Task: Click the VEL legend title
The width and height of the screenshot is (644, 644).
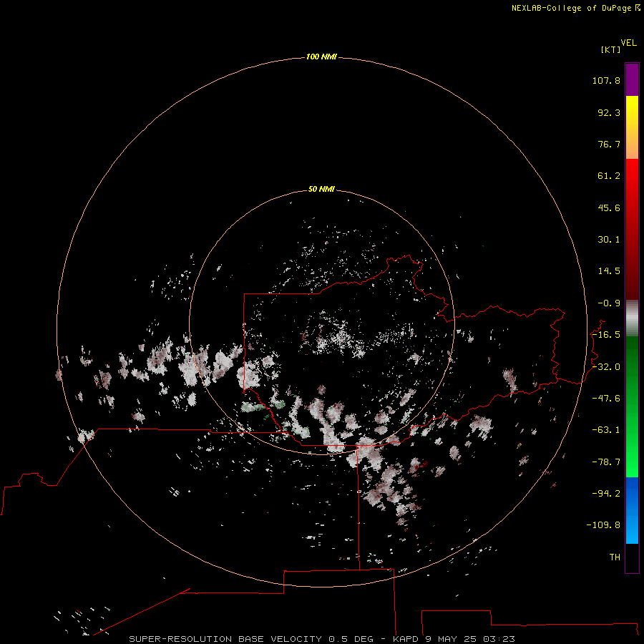Action: pyautogui.click(x=628, y=43)
